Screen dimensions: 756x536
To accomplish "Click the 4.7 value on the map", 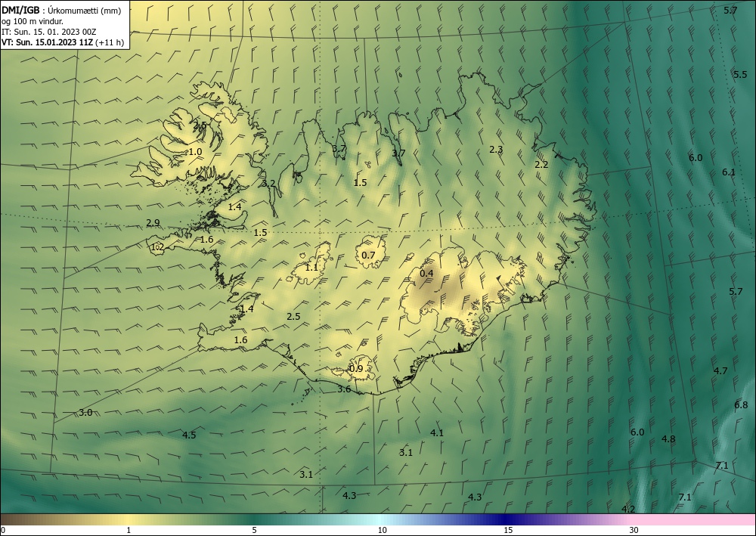I will click(x=720, y=370).
